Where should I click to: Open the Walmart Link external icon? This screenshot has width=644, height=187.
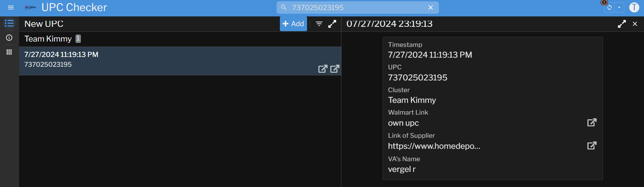[x=592, y=122]
